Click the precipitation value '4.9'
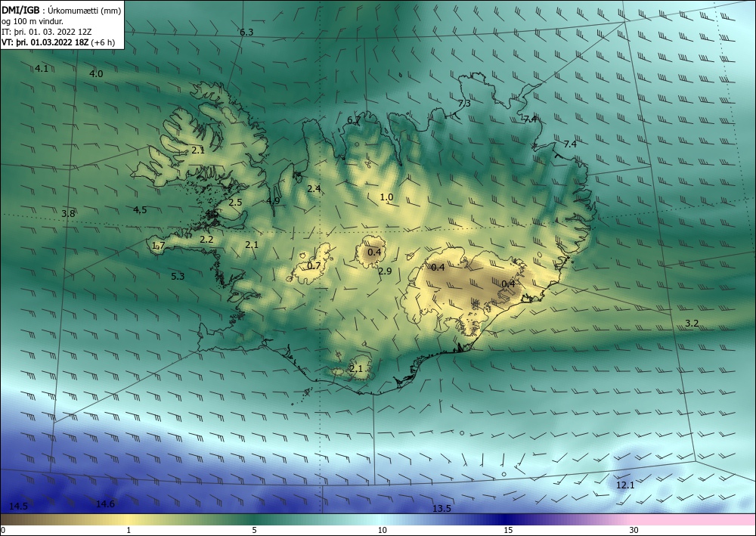 click(x=273, y=200)
